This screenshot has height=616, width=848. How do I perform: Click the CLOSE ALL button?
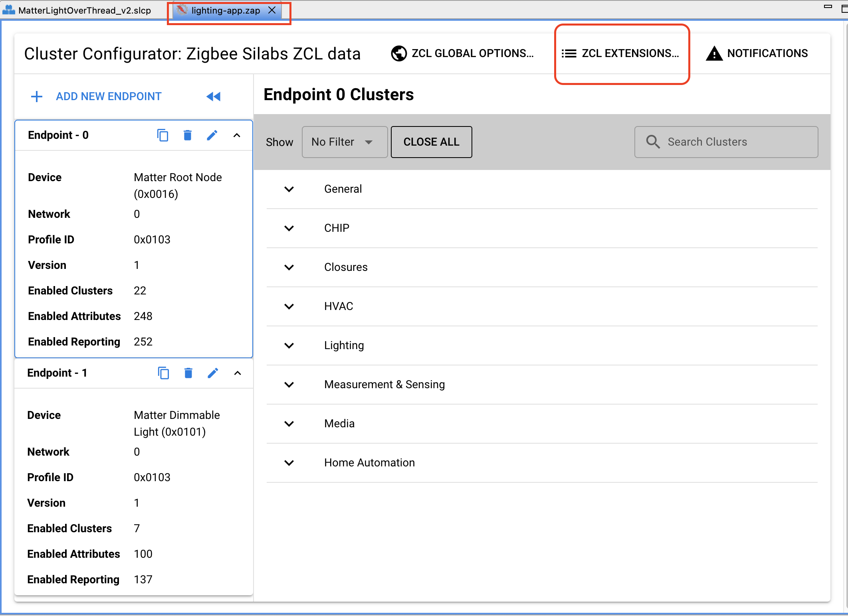click(431, 142)
